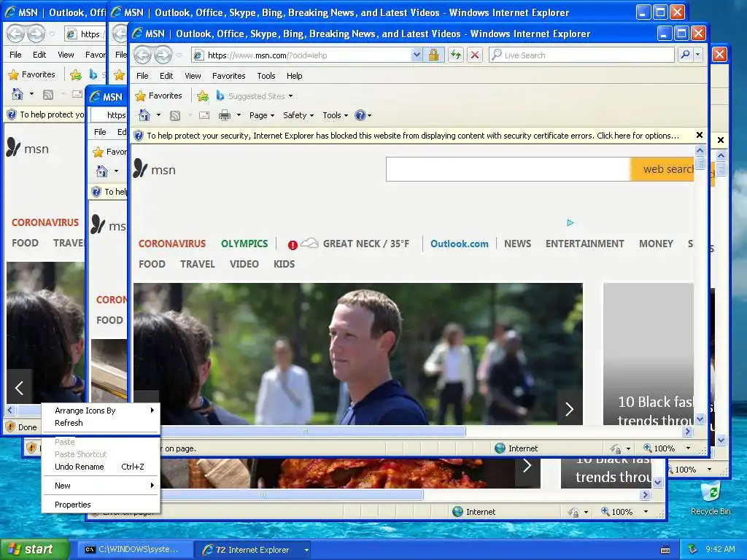747x560 pixels.
Task: Click the msn logo in front window
Action: [155, 169]
